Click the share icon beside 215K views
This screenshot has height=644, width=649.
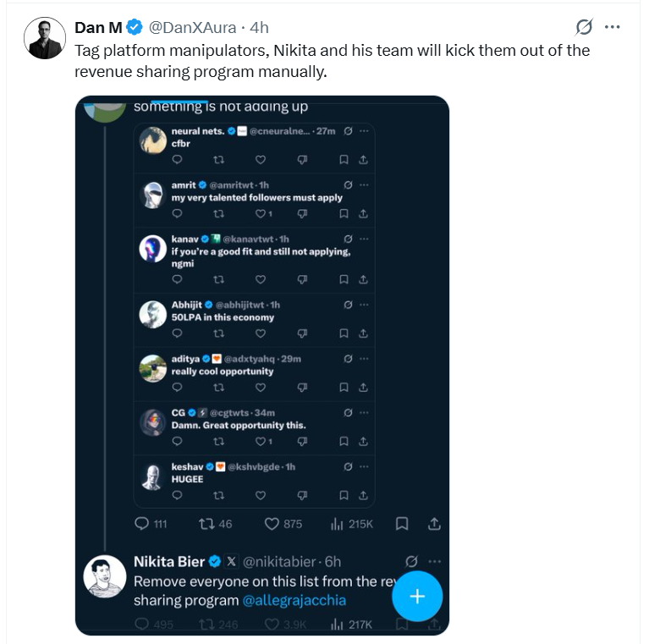pyautogui.click(x=433, y=524)
